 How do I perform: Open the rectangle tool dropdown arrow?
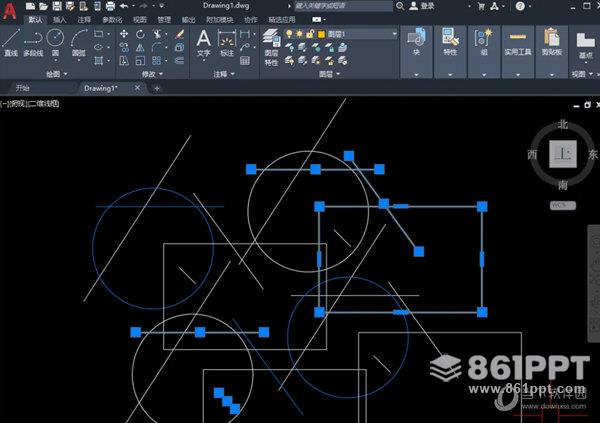[108, 34]
